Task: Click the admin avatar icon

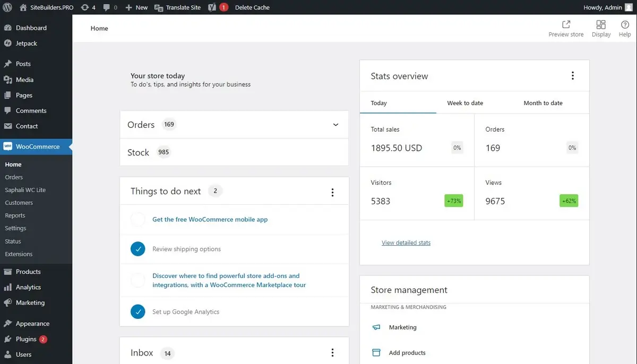Action: click(629, 7)
